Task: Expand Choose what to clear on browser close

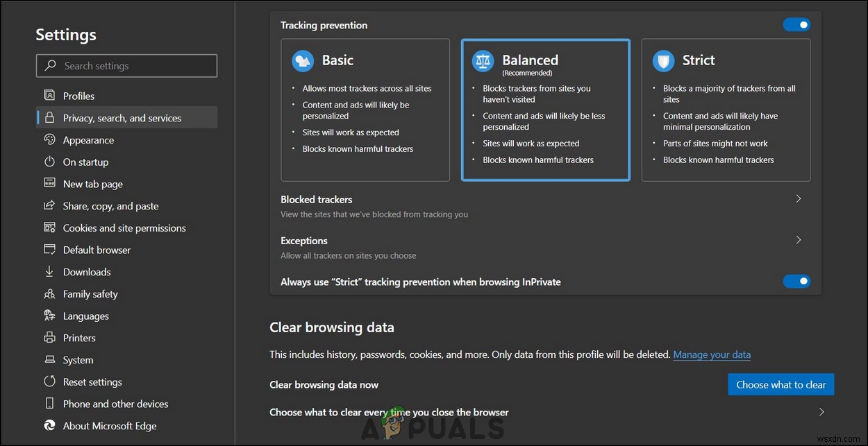Action: click(x=821, y=411)
